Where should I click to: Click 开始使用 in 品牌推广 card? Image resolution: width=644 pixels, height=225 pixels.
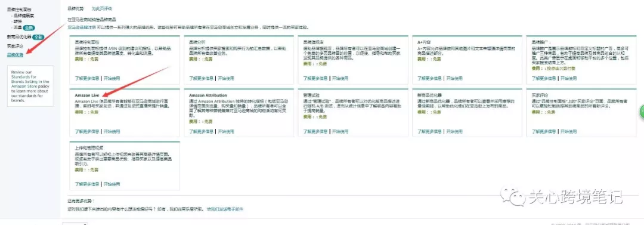[568, 78]
